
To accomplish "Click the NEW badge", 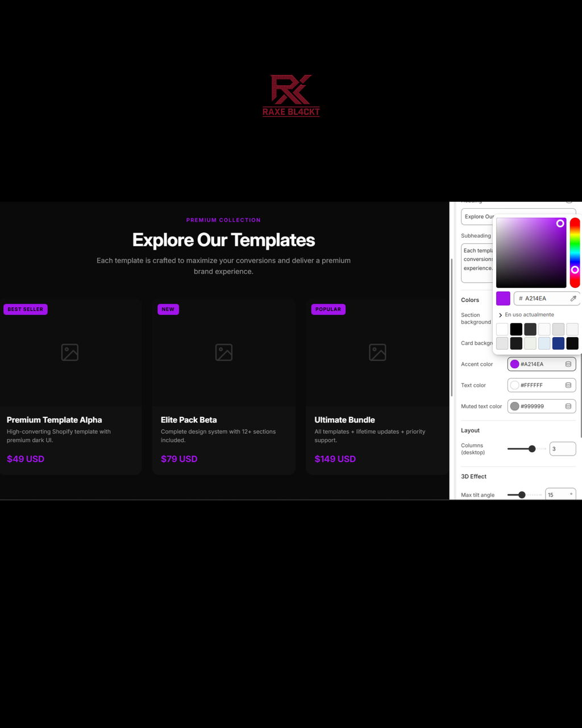I will pyautogui.click(x=168, y=309).
